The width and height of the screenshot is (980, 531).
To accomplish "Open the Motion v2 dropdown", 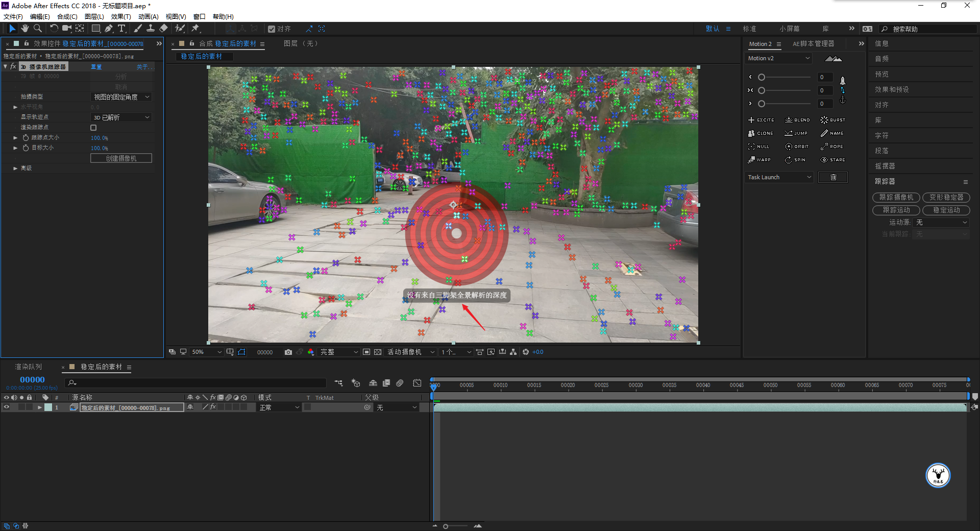I will (778, 58).
